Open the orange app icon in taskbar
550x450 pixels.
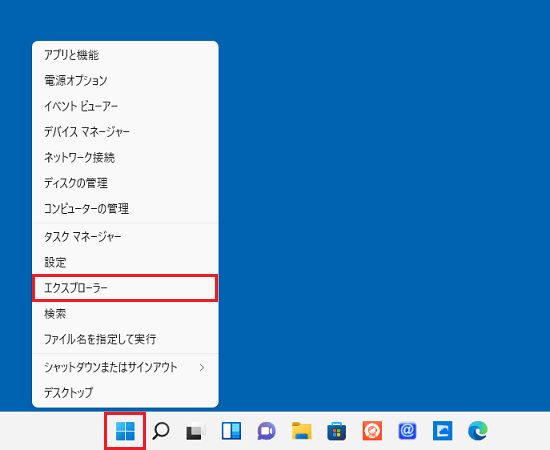372,431
